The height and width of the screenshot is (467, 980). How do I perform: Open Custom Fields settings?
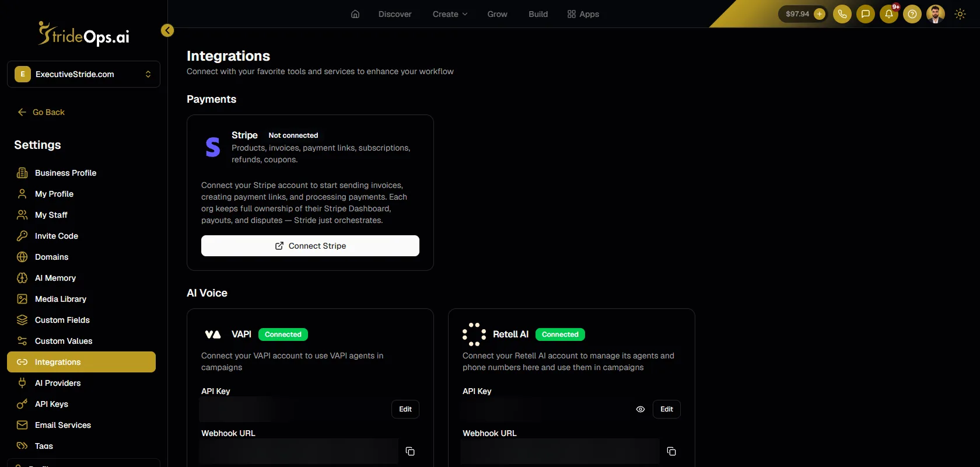81,320
